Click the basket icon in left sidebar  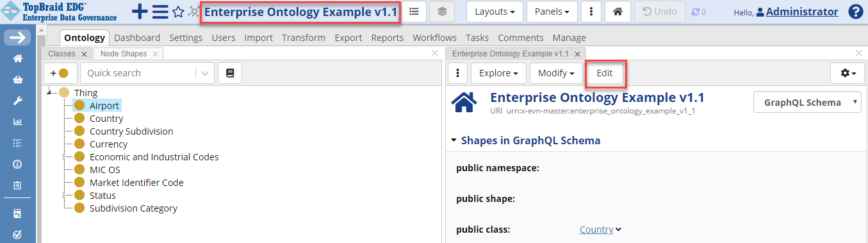click(x=18, y=80)
